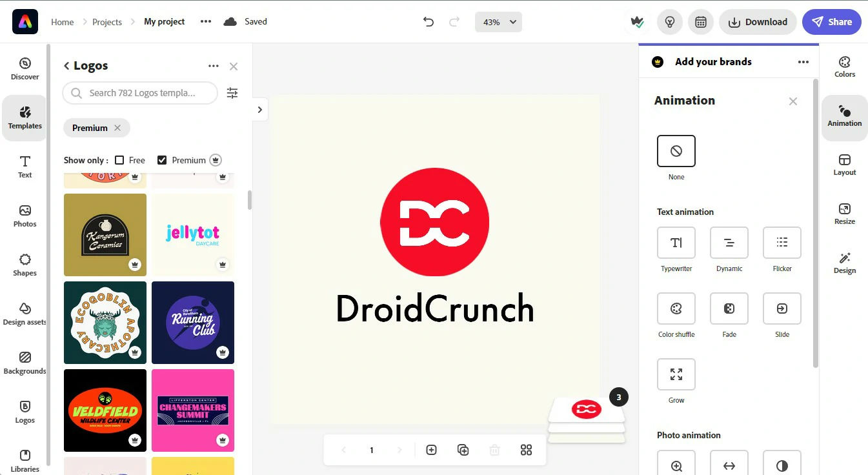Open the Shapes sidebar panel

25,265
